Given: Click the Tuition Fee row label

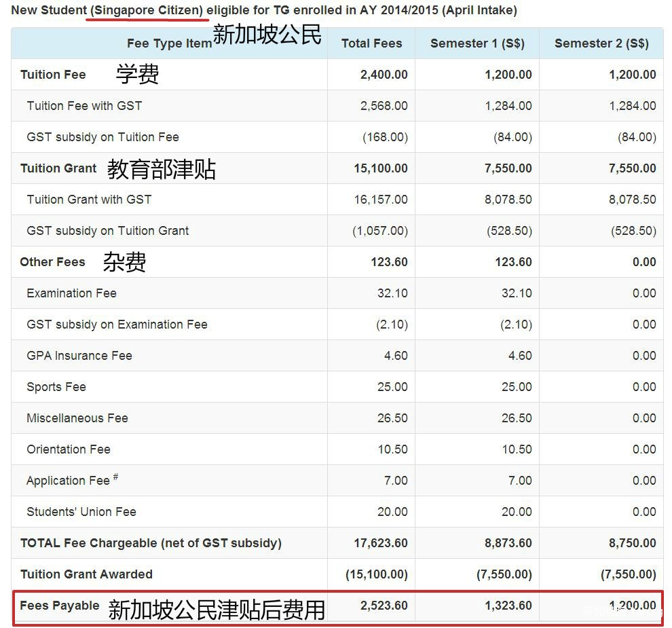Looking at the screenshot, I should pos(53,75).
